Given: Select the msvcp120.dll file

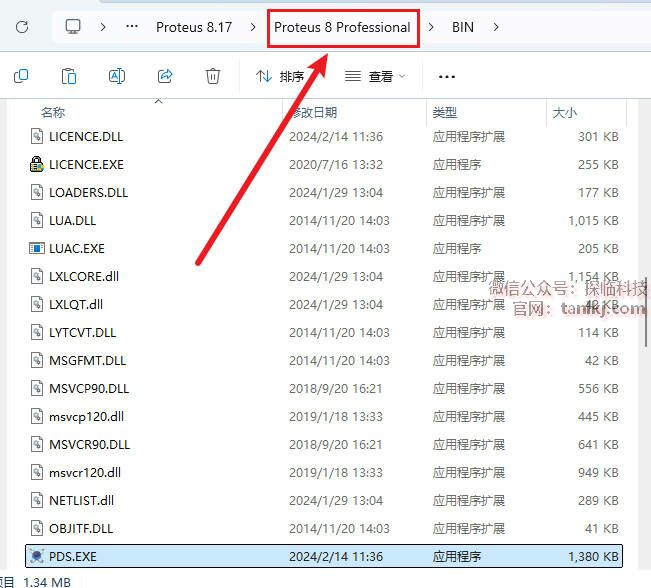Looking at the screenshot, I should click(324, 416).
